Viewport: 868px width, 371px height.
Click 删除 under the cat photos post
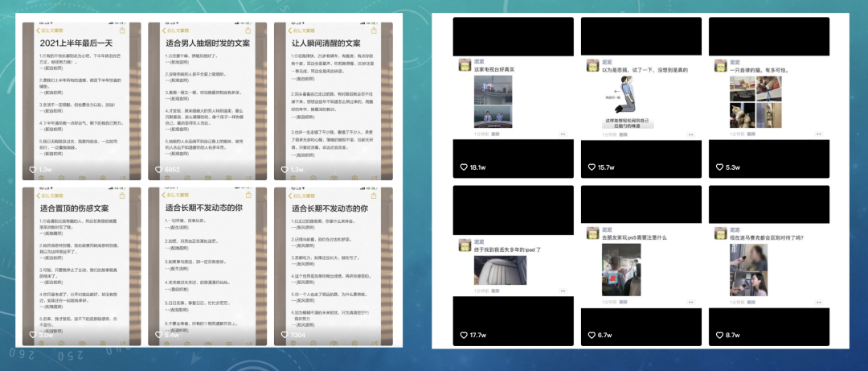tap(751, 134)
